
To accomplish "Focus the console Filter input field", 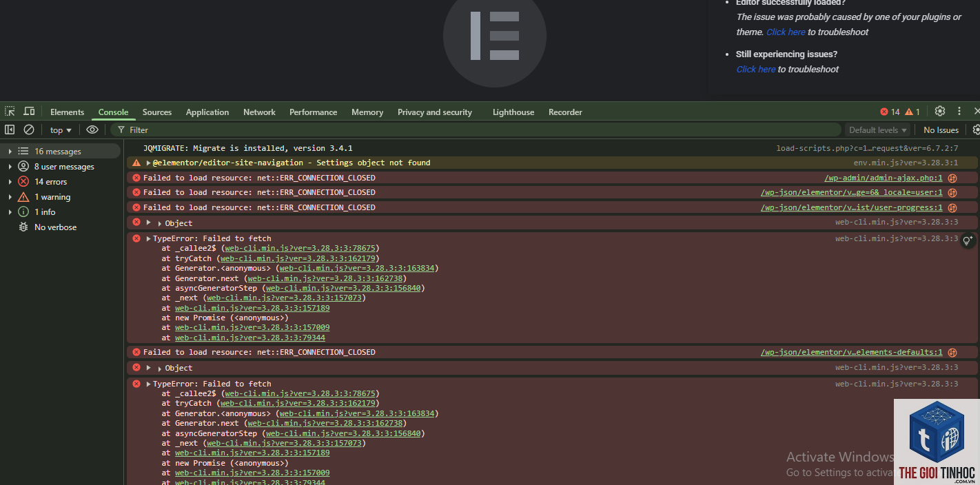I will click(x=476, y=130).
